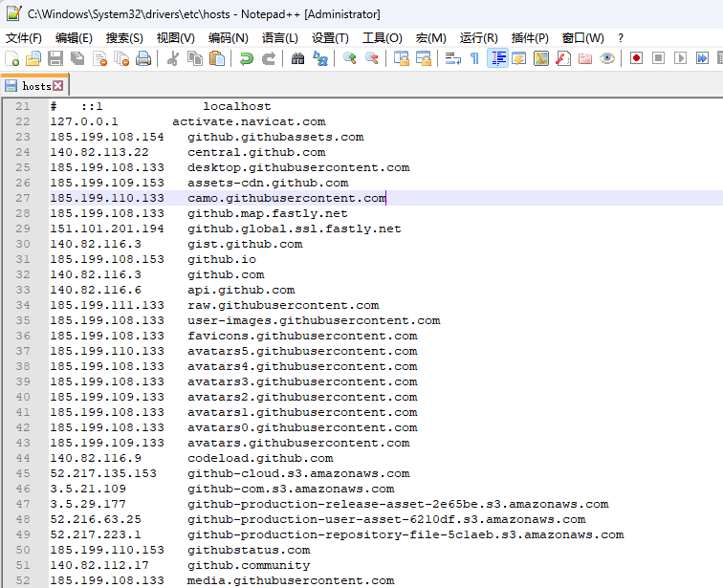Play back the recorded macro

click(x=681, y=58)
